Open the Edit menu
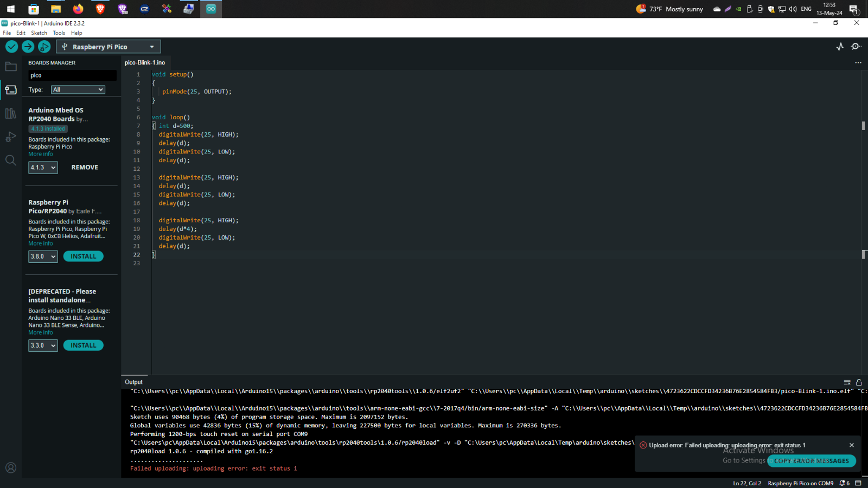Screen dimensions: 868x488 click(x=21, y=33)
